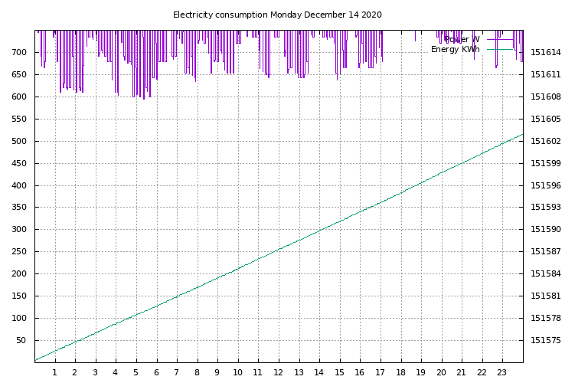Click hour label 5 on x-axis

136,372
